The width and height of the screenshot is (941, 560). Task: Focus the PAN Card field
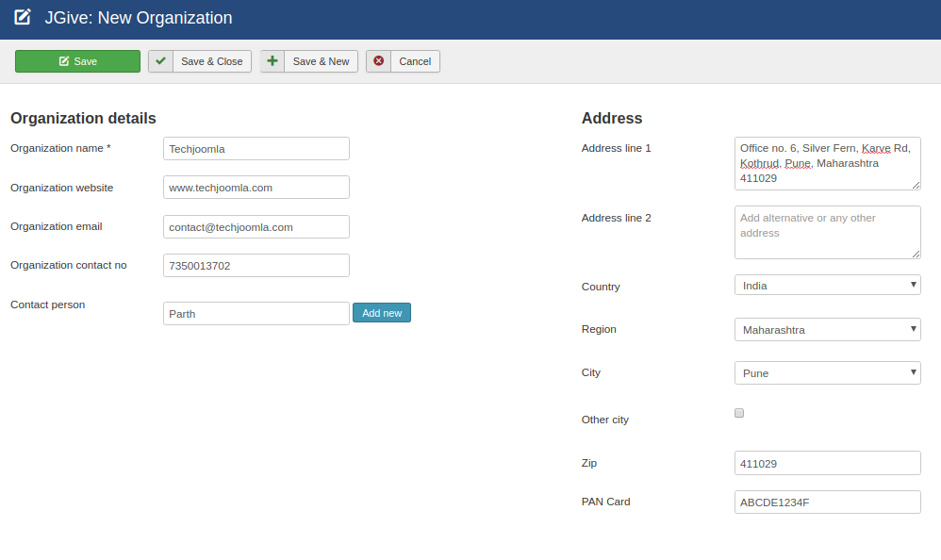[x=828, y=502]
